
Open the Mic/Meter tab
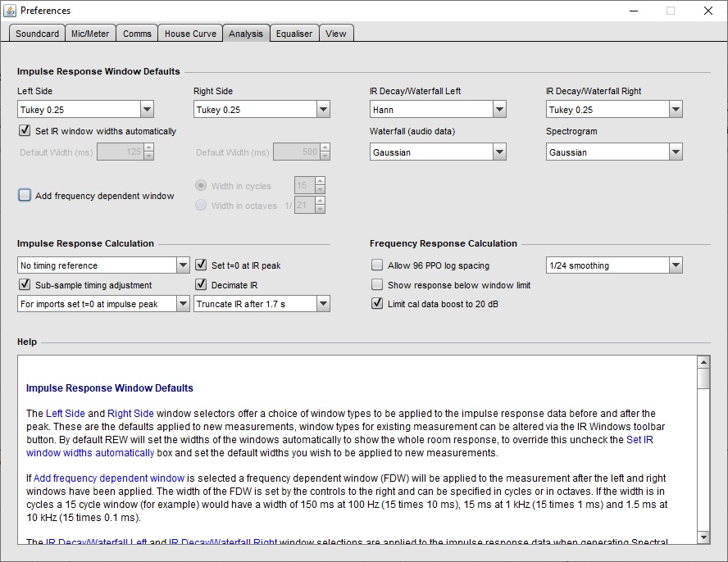(90, 34)
